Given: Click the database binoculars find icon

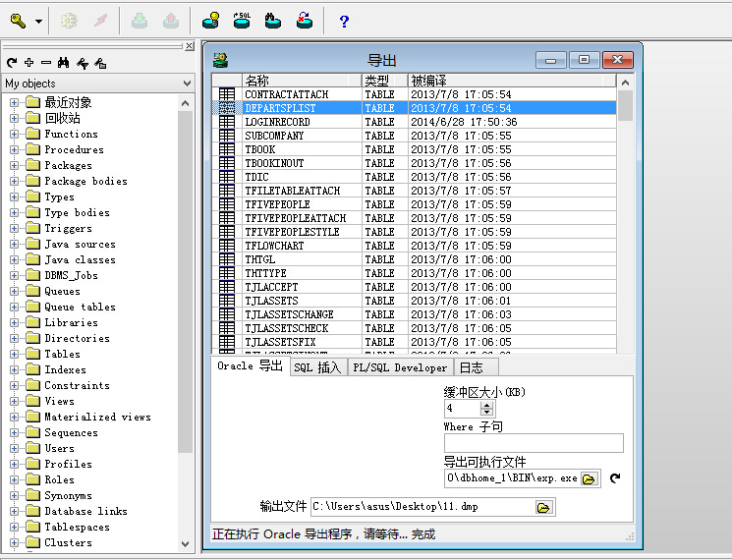Looking at the screenshot, I should (273, 21).
